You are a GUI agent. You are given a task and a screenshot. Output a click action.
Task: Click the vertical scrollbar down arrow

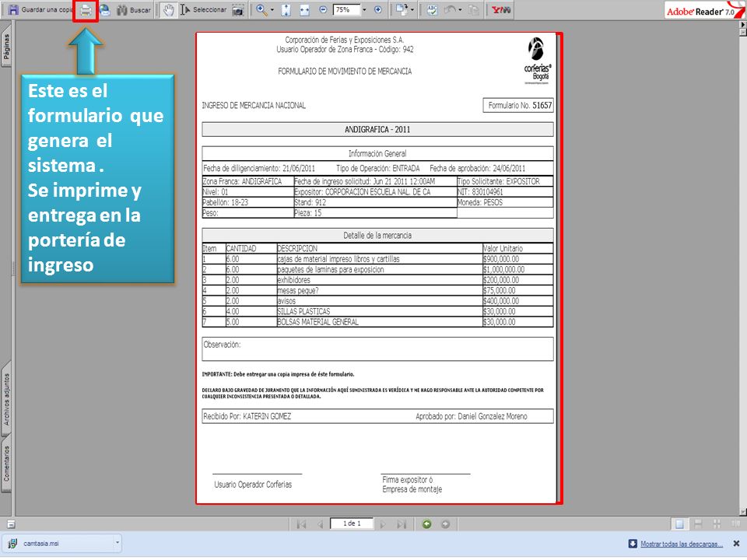coord(742,512)
